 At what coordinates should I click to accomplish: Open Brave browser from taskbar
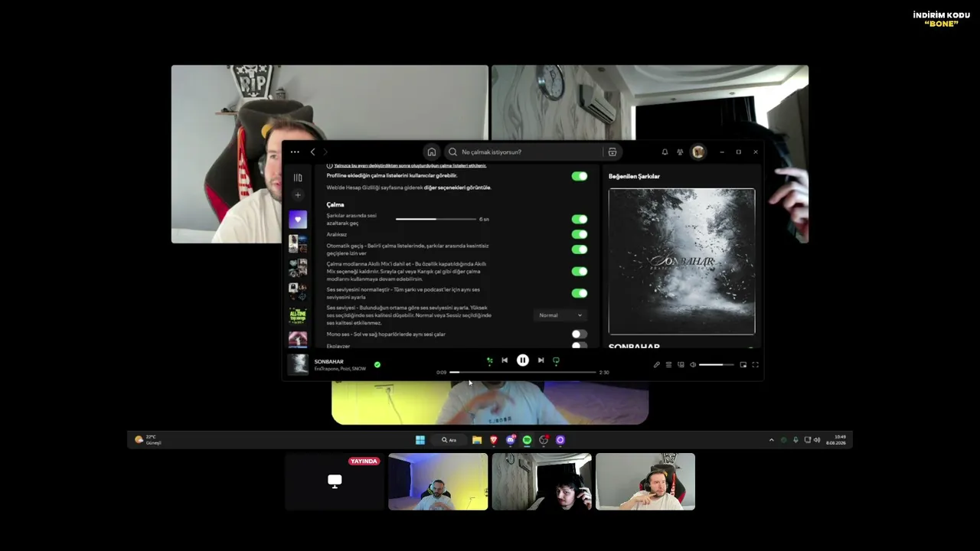(494, 440)
